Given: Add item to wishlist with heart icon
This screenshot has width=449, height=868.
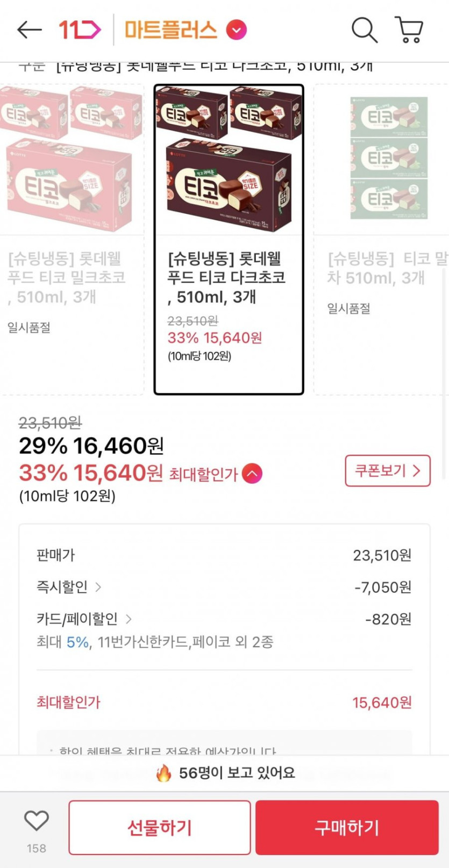Looking at the screenshot, I should pyautogui.click(x=37, y=821).
